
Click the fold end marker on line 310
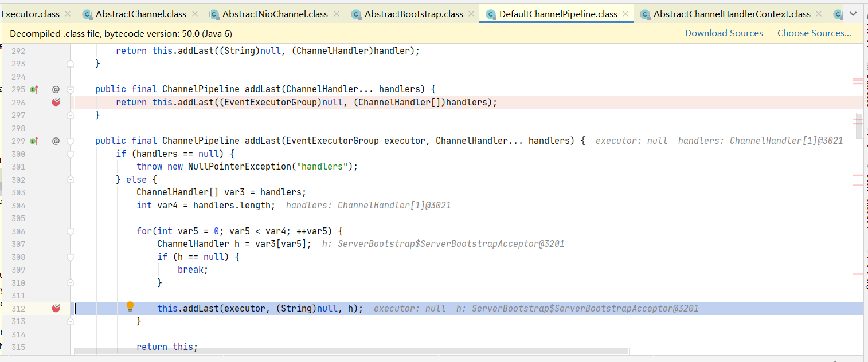point(71,283)
